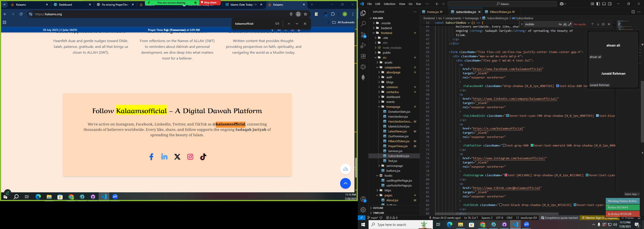Click the X (Twitter) icon on the page
This screenshot has width=644, height=229.
(x=177, y=157)
